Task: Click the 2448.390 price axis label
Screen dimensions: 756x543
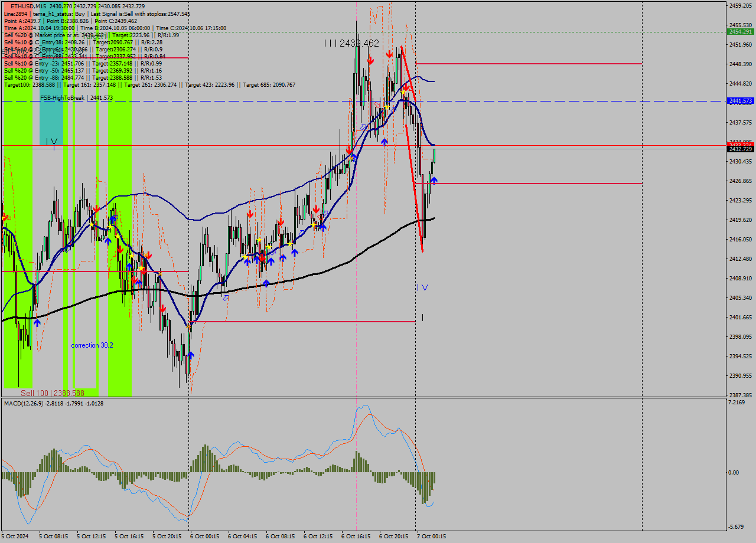Action: tap(740, 64)
